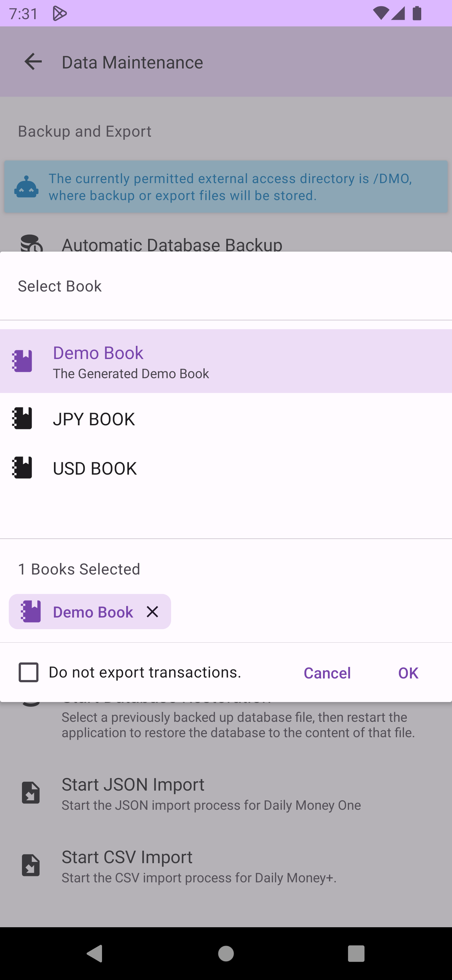Click the book icon inside the Demo Book chip
Image resolution: width=452 pixels, height=980 pixels.
pyautogui.click(x=31, y=612)
